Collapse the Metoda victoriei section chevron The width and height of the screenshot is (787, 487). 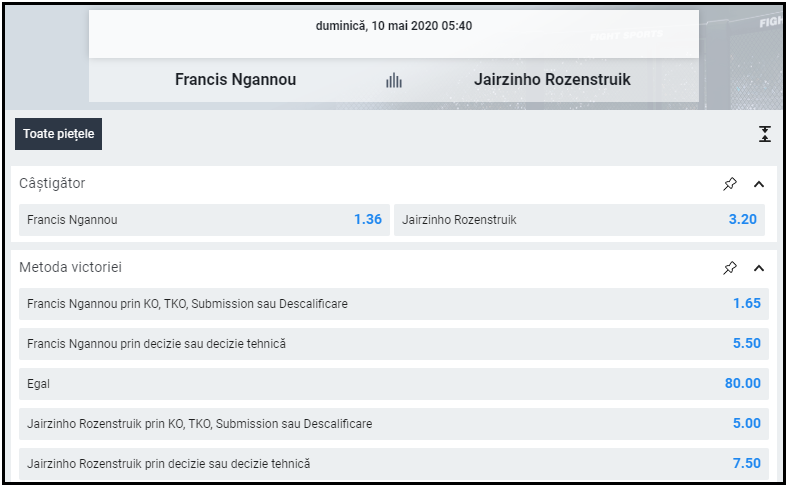[x=758, y=268]
